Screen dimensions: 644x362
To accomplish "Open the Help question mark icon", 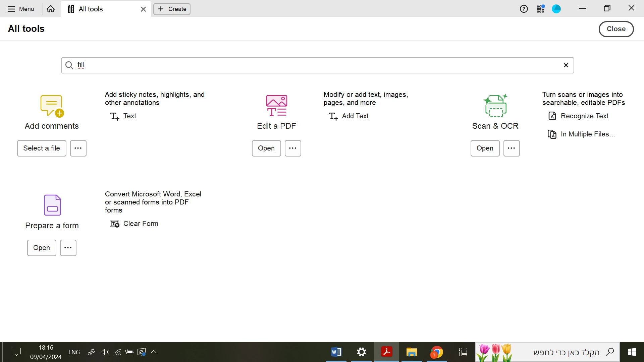I will [524, 9].
